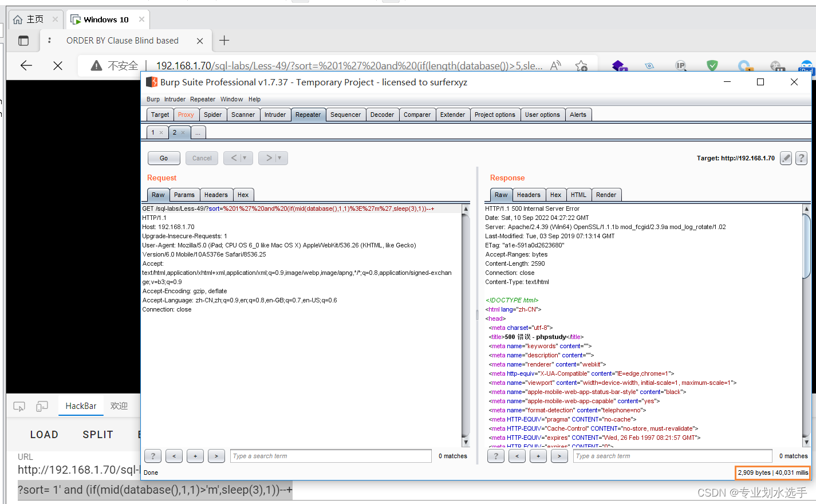Viewport: 816px width, 504px height.
Task: Click the eye-shaped extension icon in toolbar
Action: tap(649, 66)
